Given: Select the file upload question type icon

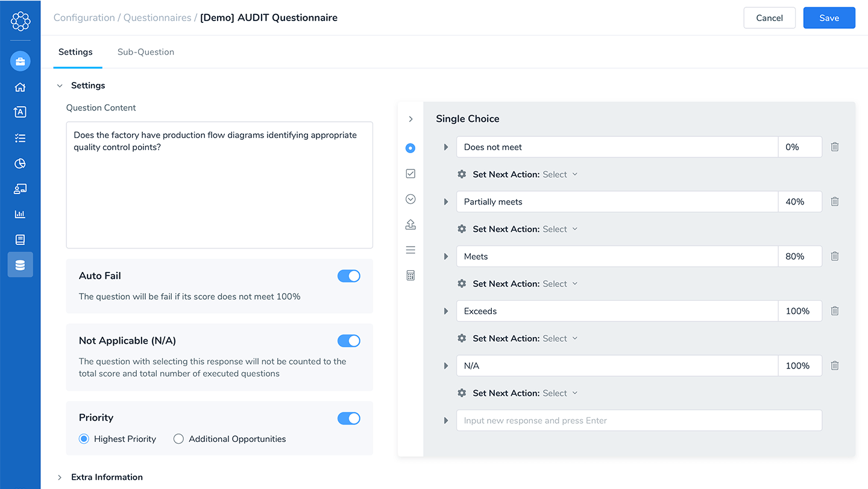Looking at the screenshot, I should coord(410,225).
